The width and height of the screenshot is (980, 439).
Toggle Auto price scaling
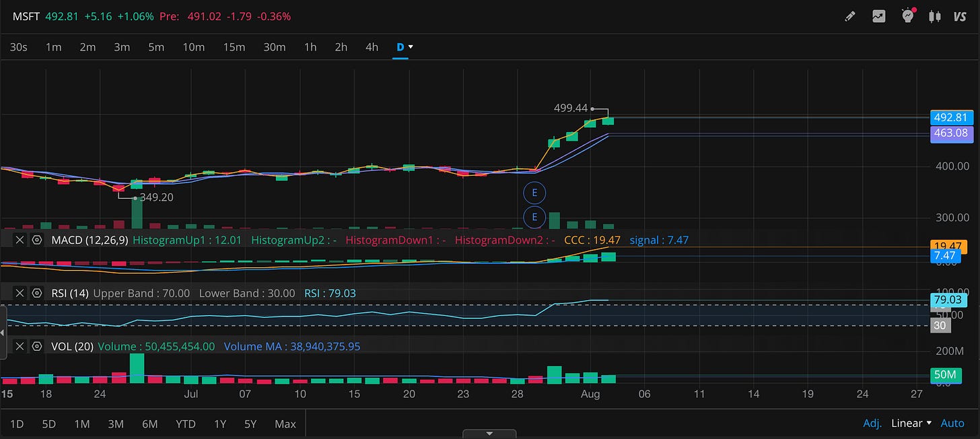coord(952,423)
